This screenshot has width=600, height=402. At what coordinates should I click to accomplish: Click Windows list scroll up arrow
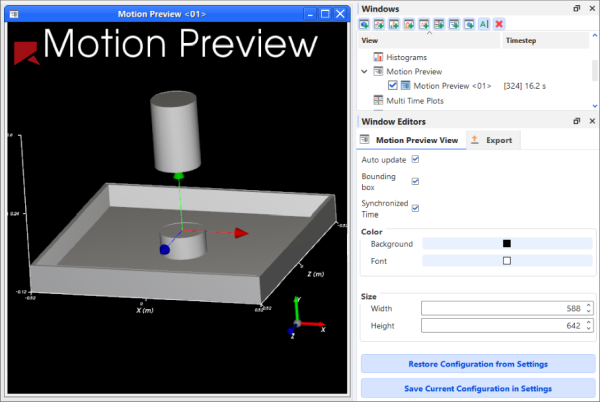(595, 35)
